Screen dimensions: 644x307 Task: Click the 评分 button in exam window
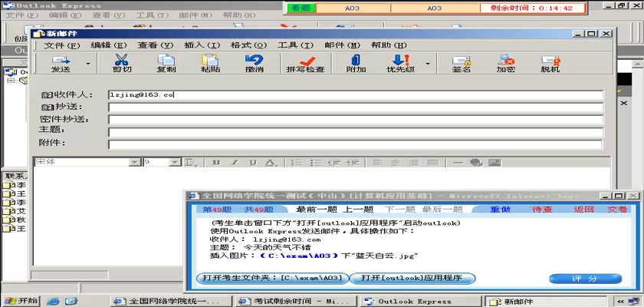tap(585, 279)
